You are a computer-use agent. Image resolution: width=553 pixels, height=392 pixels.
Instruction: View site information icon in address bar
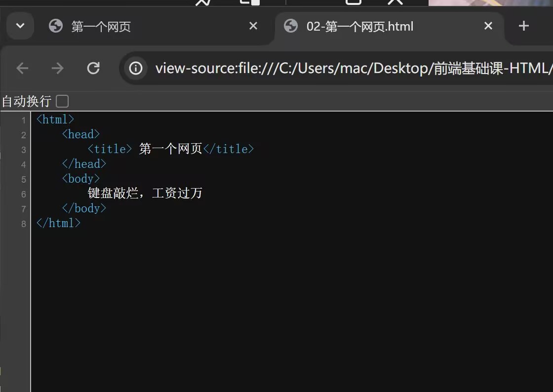(x=136, y=68)
